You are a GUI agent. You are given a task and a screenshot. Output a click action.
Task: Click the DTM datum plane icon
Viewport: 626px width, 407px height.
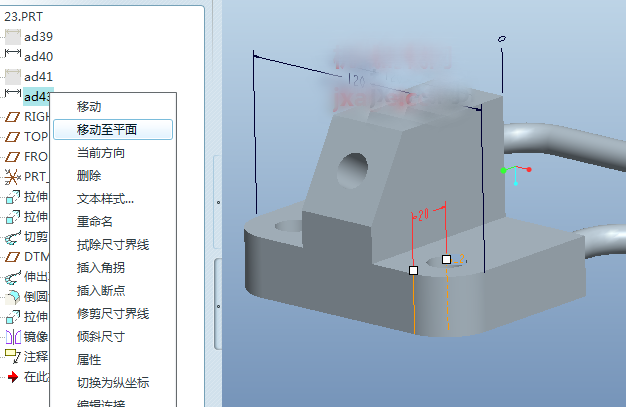[12, 256]
